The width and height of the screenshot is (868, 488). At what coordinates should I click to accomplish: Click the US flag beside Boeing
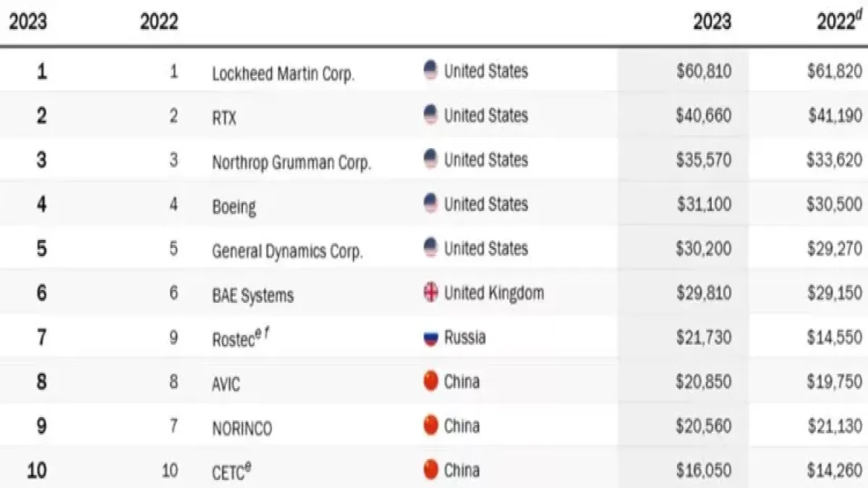pyautogui.click(x=430, y=204)
